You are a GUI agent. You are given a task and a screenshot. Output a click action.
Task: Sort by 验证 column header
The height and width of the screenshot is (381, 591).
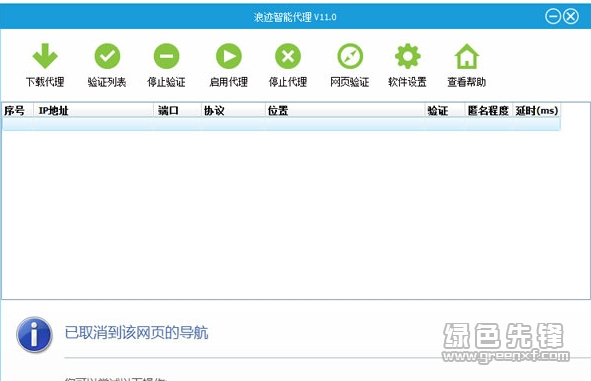(445, 110)
